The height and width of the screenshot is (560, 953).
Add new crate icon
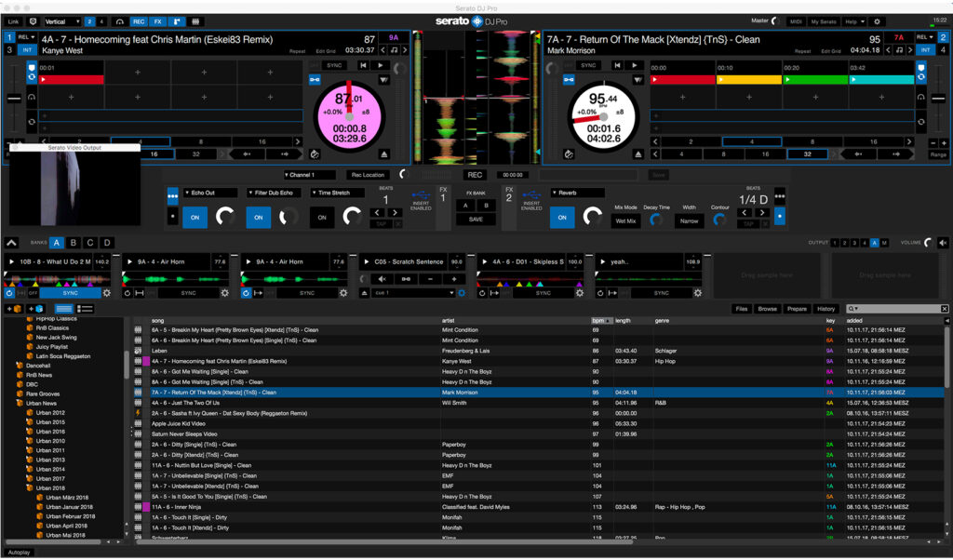14,309
